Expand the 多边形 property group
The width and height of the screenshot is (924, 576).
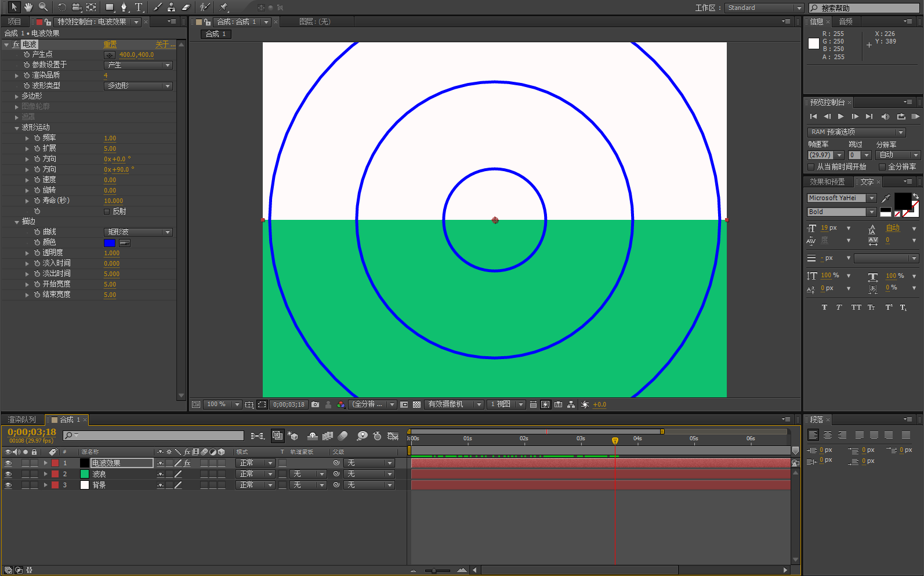pyautogui.click(x=17, y=96)
